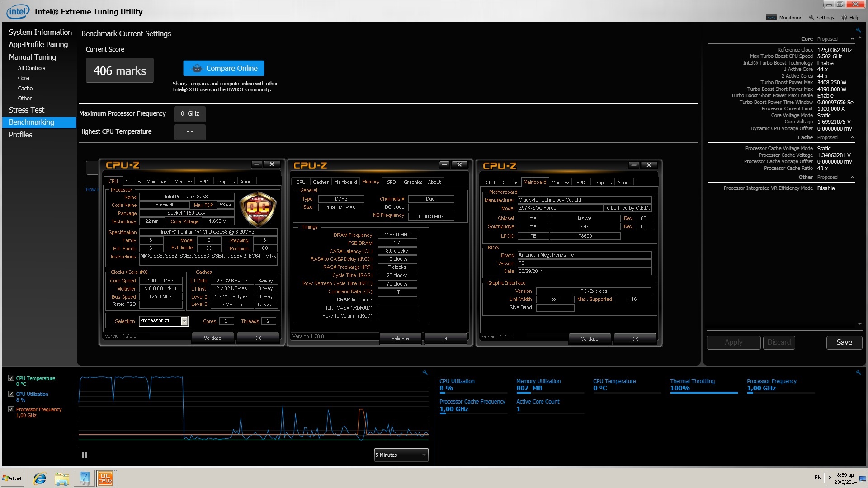Click the CPU Utilization 8 % bar
This screenshot has width=868, height=488.
tap(473, 393)
